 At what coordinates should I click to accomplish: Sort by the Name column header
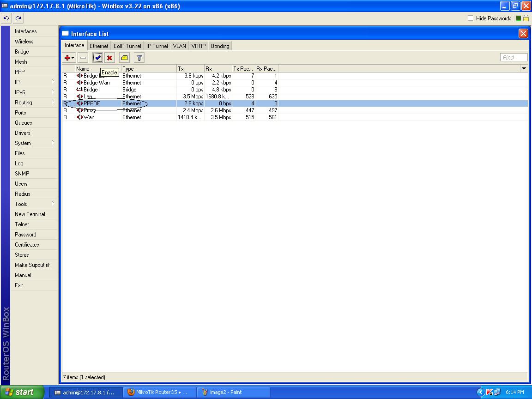[98, 68]
